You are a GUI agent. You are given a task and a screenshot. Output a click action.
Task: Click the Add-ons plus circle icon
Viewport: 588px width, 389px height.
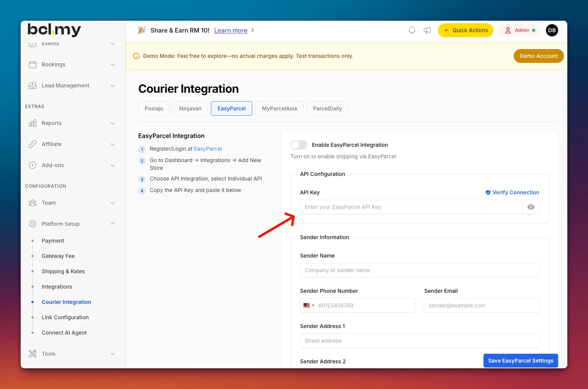point(33,165)
